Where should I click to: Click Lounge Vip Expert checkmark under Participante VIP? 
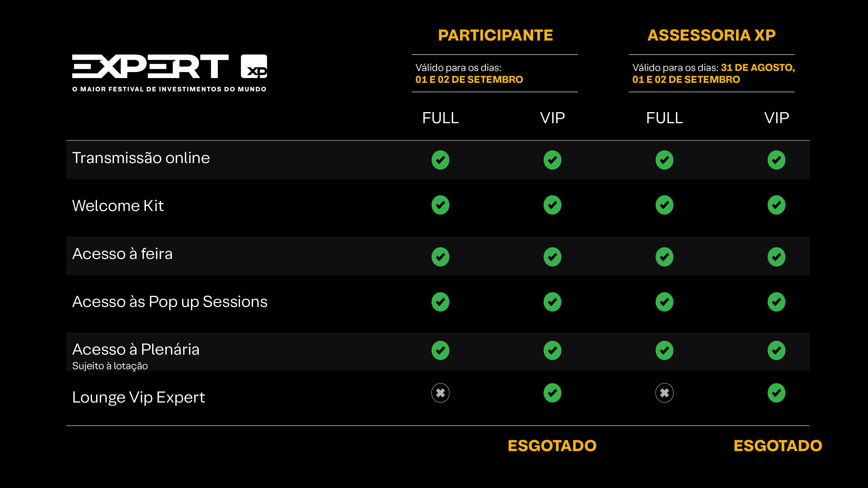(552, 393)
